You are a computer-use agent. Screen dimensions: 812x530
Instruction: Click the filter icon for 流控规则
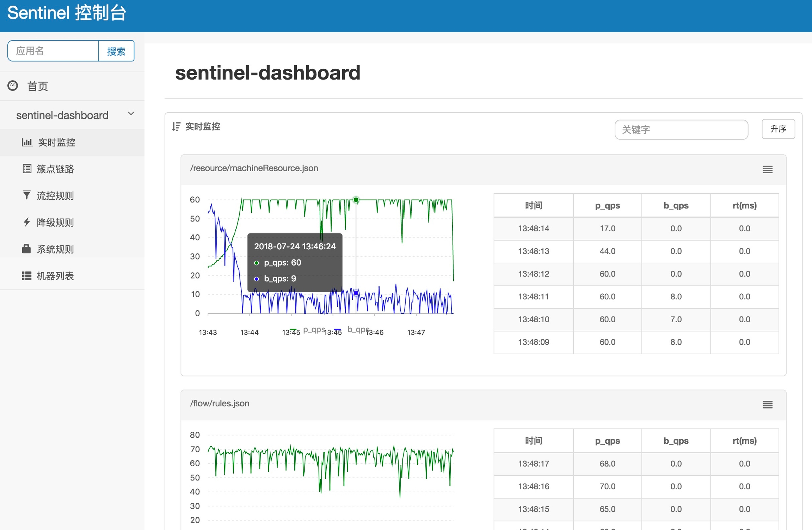pos(27,195)
